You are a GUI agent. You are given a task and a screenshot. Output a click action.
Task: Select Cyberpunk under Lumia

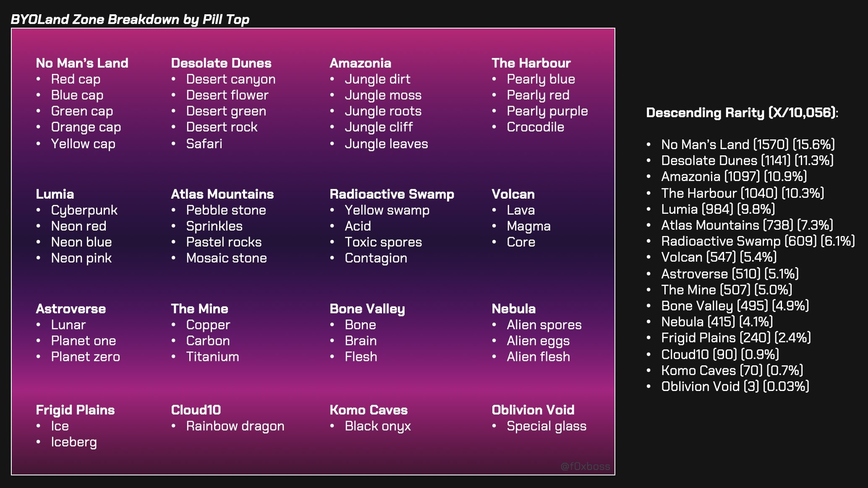pos(84,210)
